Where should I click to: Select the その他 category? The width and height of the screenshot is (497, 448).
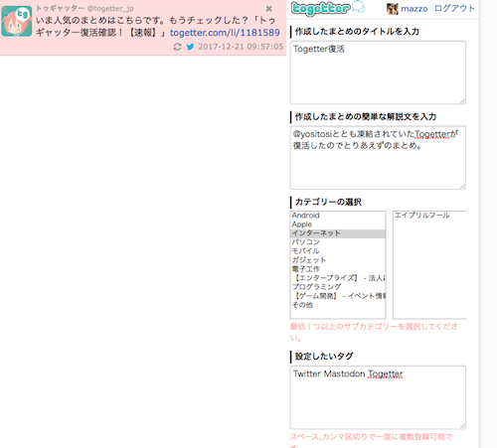pos(338,305)
